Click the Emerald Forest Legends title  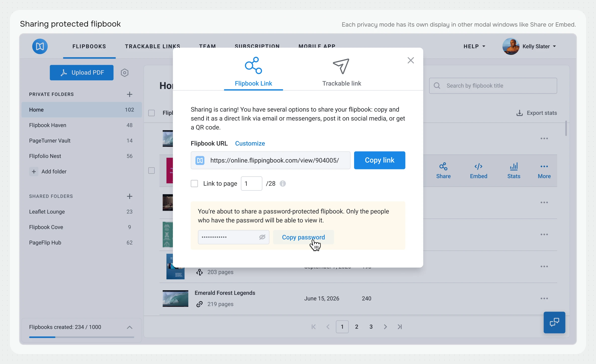point(225,293)
